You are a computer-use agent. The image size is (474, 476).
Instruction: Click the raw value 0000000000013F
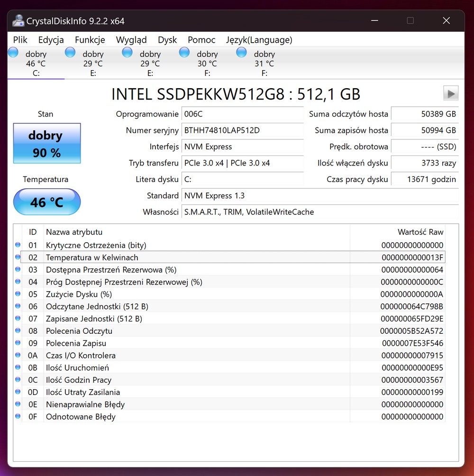pyautogui.click(x=412, y=257)
